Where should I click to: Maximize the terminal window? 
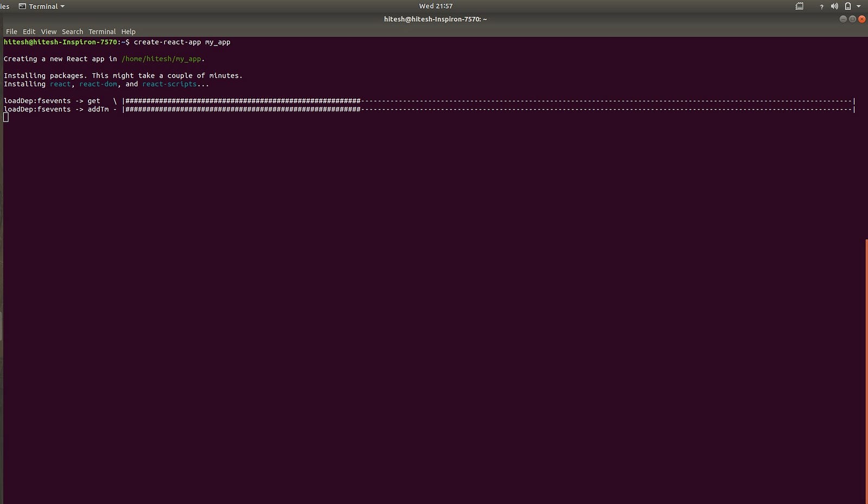click(x=852, y=19)
